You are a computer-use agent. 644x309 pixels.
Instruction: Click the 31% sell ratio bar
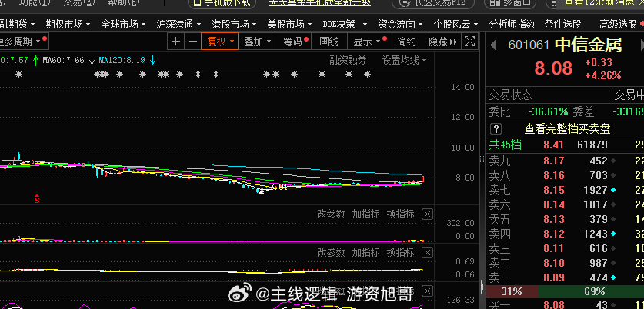point(512,292)
